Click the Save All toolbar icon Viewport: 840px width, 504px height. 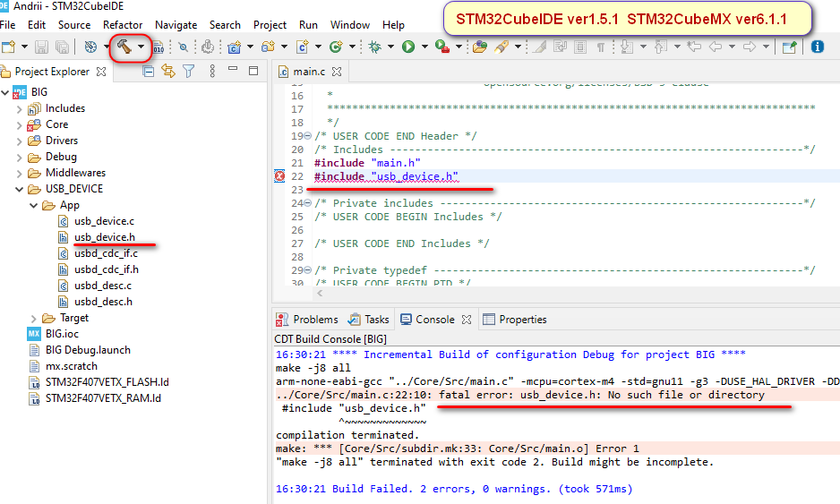tap(62, 47)
